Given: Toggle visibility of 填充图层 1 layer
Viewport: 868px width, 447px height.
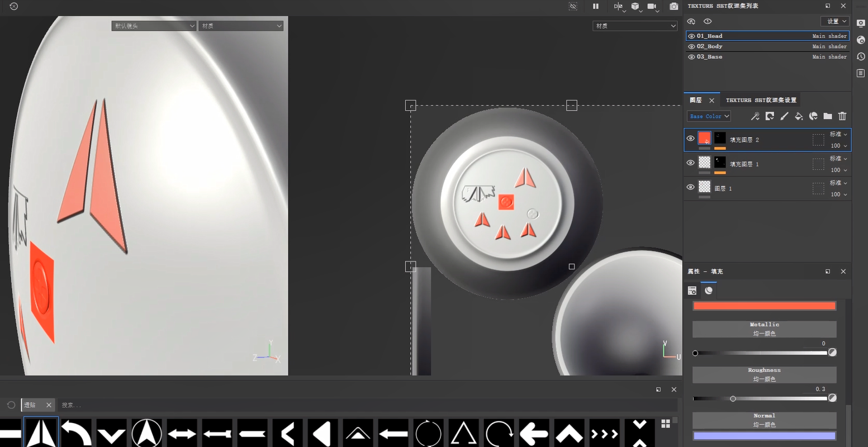Looking at the screenshot, I should (690, 163).
